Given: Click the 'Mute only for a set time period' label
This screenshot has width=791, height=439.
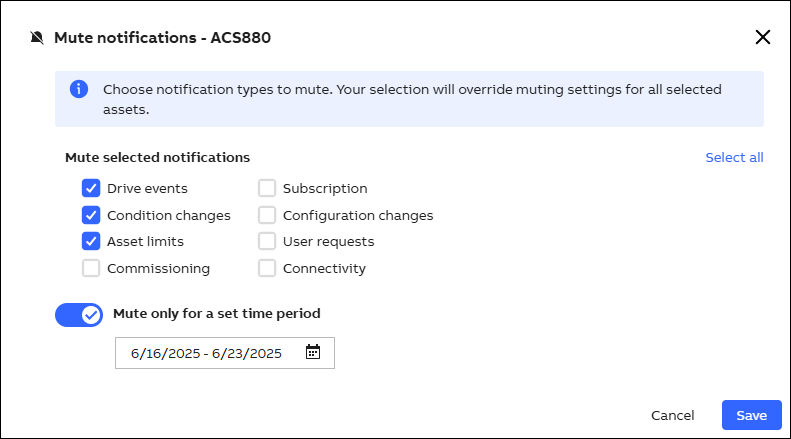Looking at the screenshot, I should [x=217, y=314].
